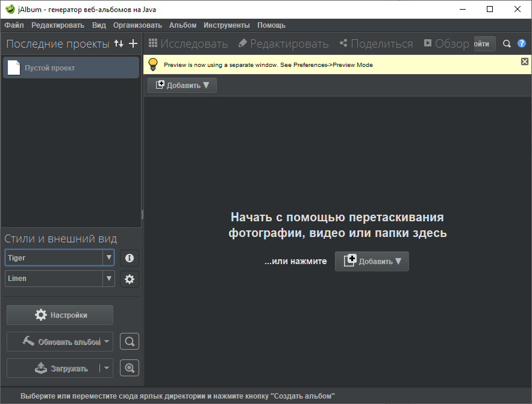The image size is (532, 404).
Task: Click the center Добавить button
Action: click(x=372, y=261)
